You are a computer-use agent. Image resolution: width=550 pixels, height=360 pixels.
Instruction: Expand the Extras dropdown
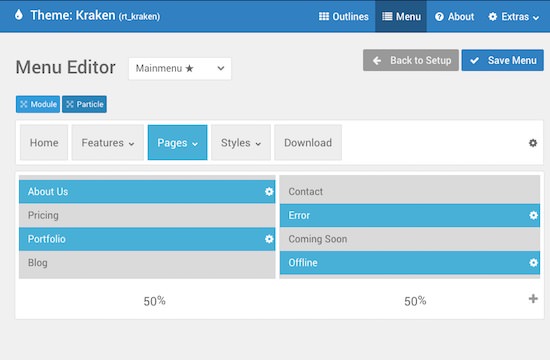(x=514, y=16)
